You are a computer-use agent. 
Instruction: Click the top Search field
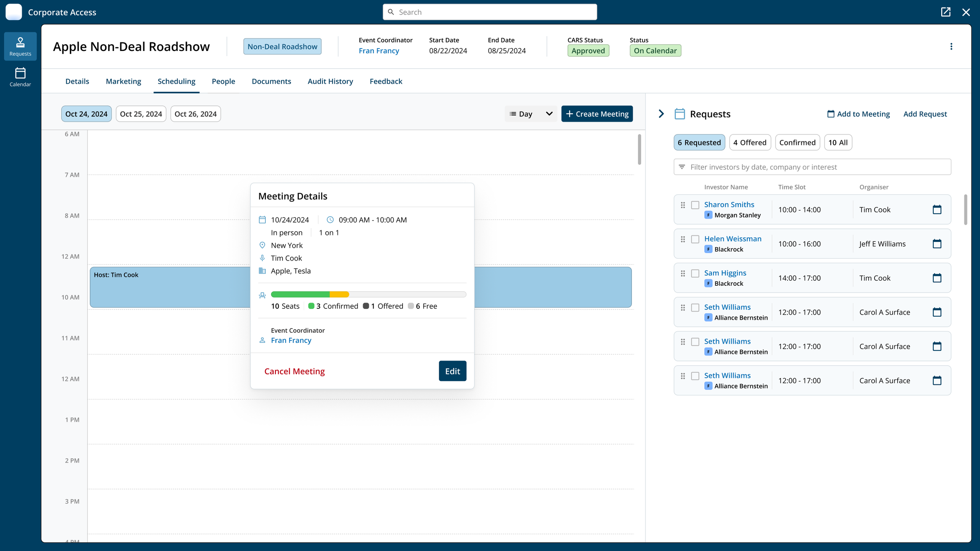(x=490, y=12)
